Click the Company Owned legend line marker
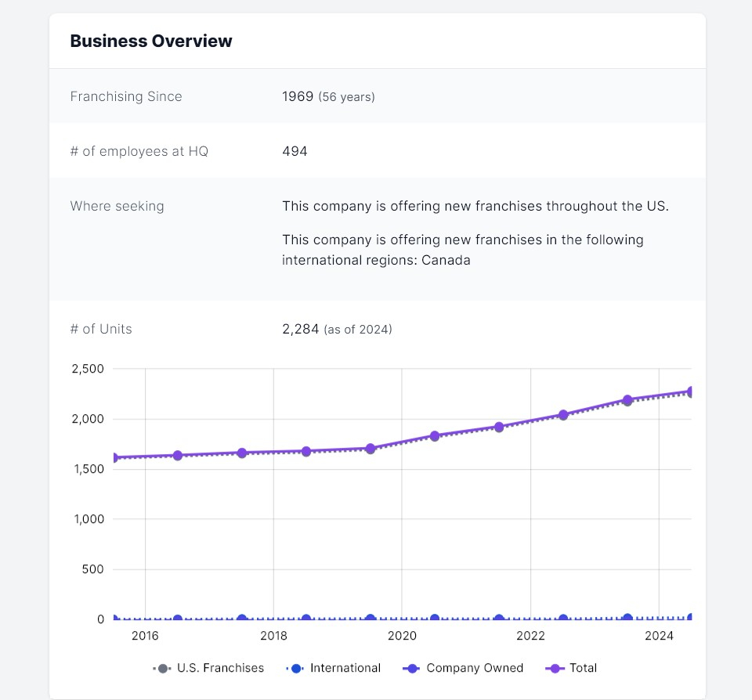Viewport: 752px width, 700px height. [x=412, y=669]
